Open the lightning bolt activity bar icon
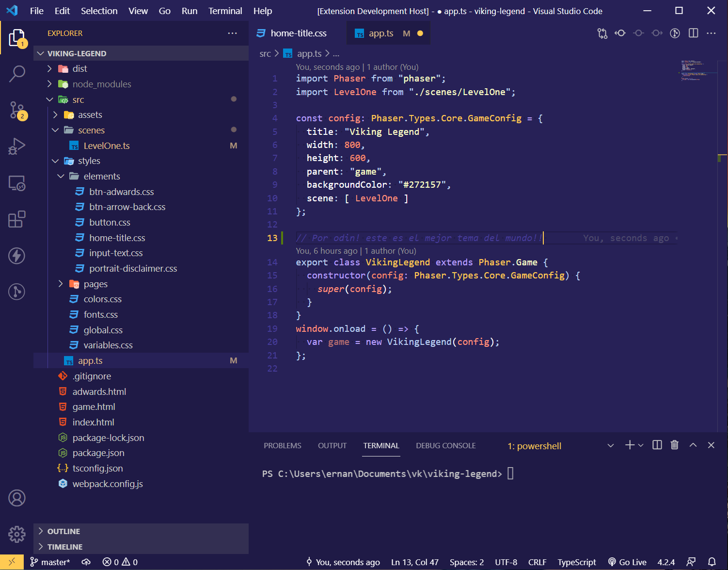The image size is (728, 570). coord(17,256)
